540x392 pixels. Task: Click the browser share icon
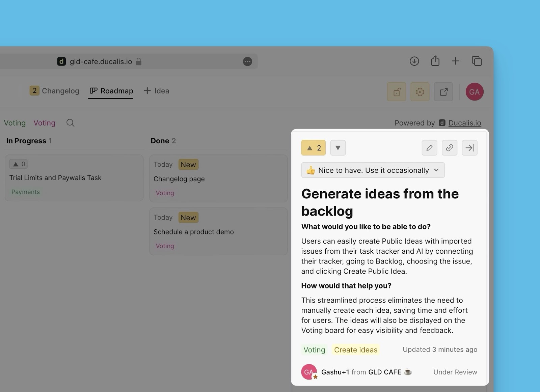(435, 61)
